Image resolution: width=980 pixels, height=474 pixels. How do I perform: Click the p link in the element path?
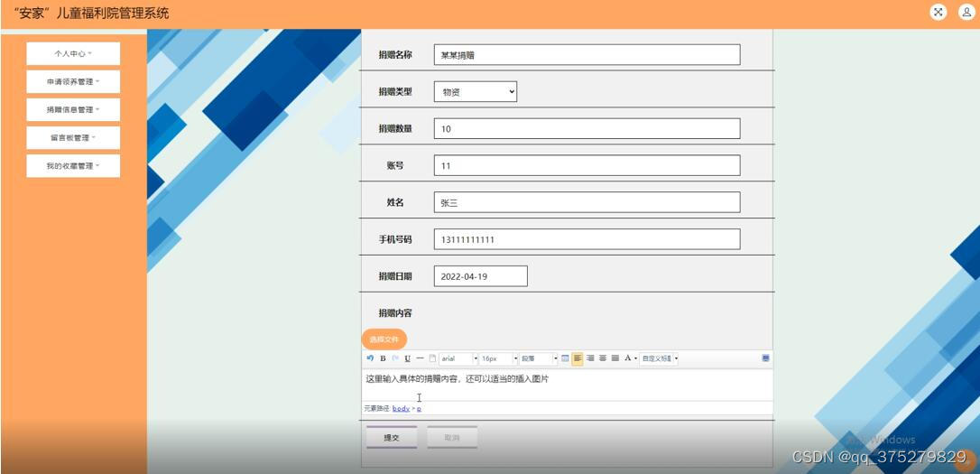click(420, 408)
